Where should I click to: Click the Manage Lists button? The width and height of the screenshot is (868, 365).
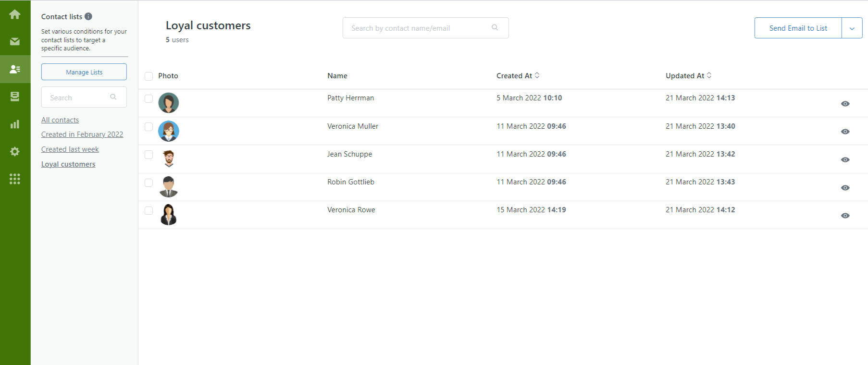click(84, 72)
